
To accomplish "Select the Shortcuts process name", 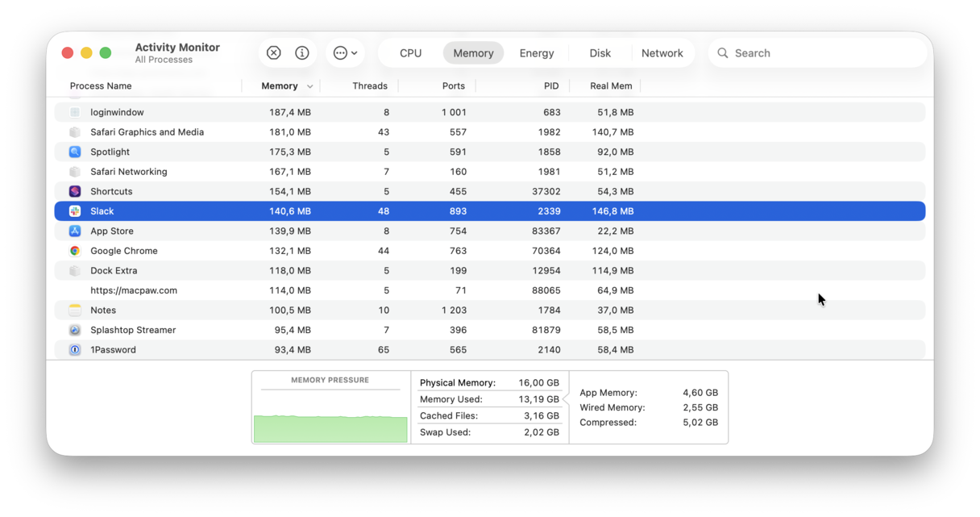I will point(111,191).
